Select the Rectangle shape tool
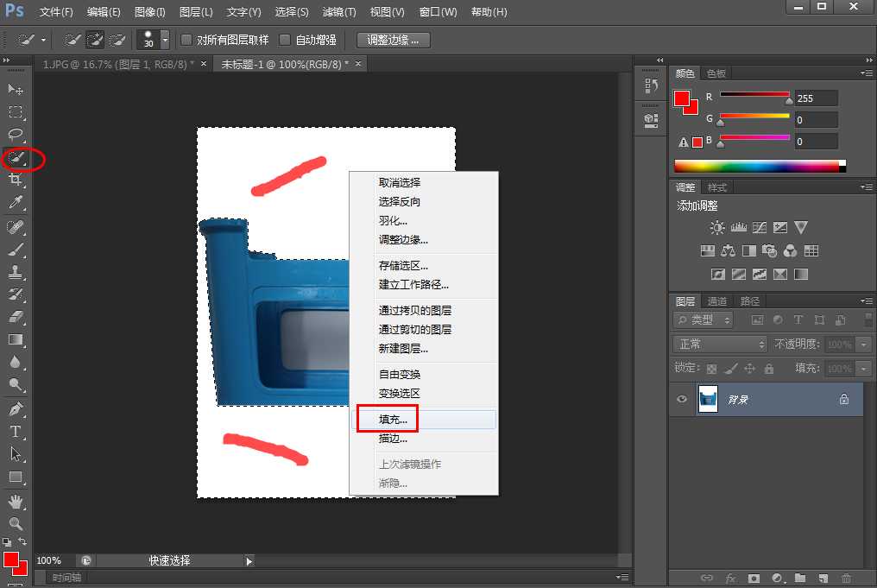Image resolution: width=877 pixels, height=588 pixels. coord(15,477)
